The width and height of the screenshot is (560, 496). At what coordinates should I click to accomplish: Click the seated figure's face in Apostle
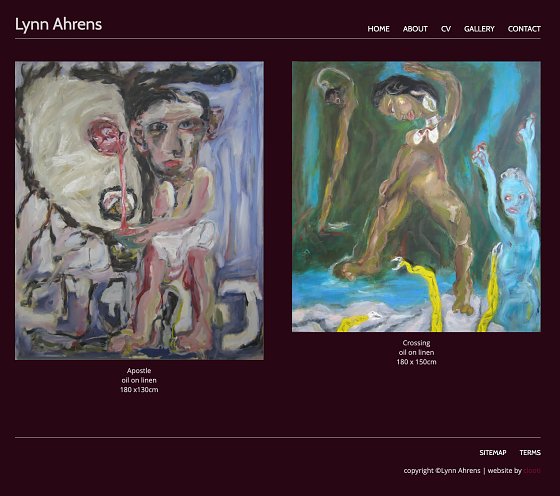(171, 139)
